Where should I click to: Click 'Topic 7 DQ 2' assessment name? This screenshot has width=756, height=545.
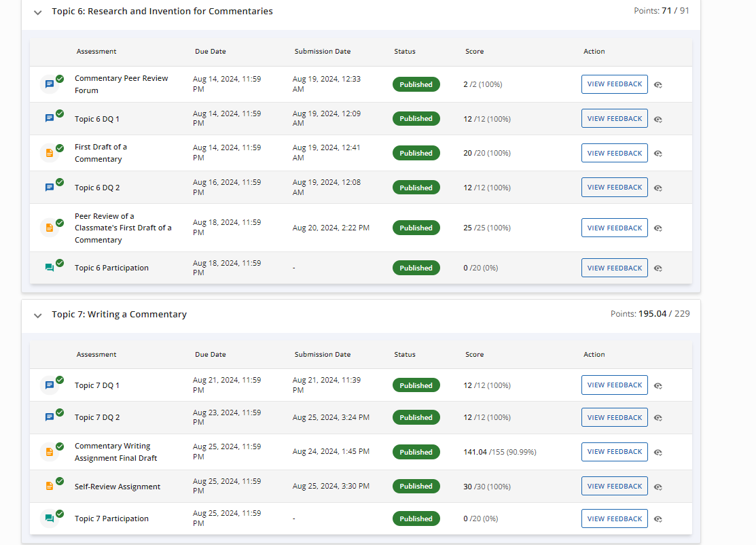pos(97,418)
